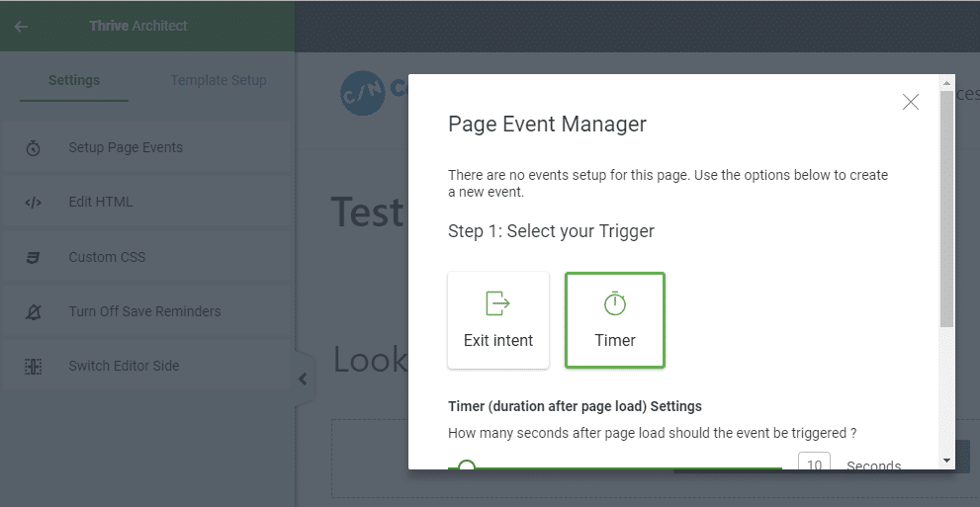Click the stopwatch icon beside Setup Page Events
This screenshot has height=507, width=980.
tap(33, 148)
